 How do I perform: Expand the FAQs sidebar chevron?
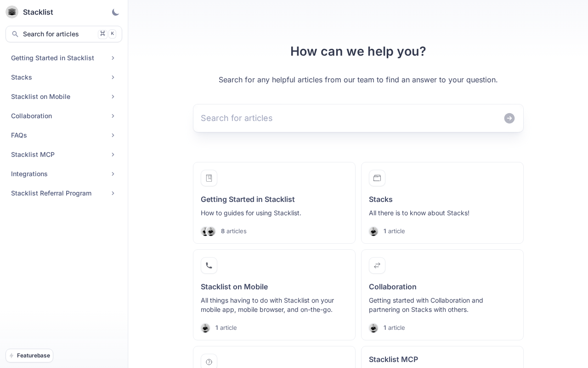[113, 135]
